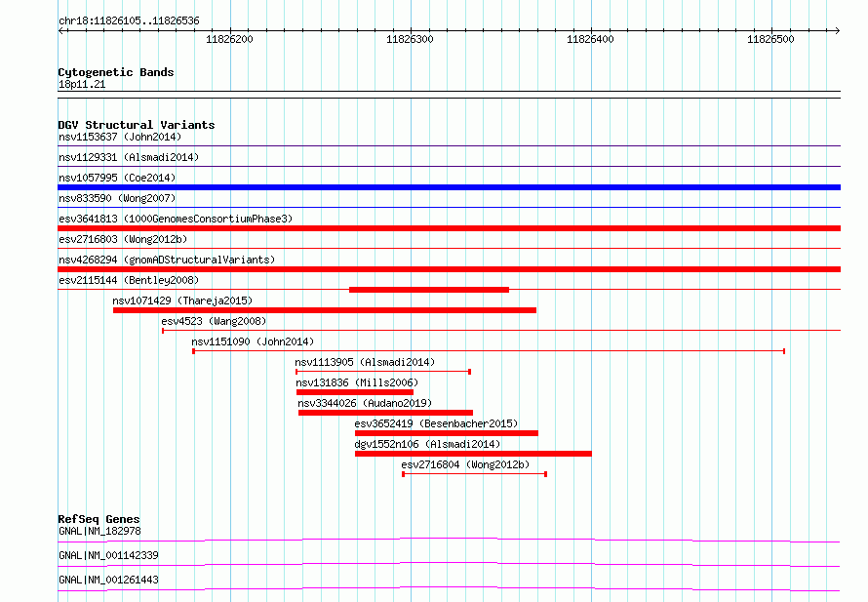Select the GNAL|NM_001142339 gene label

click(x=108, y=555)
